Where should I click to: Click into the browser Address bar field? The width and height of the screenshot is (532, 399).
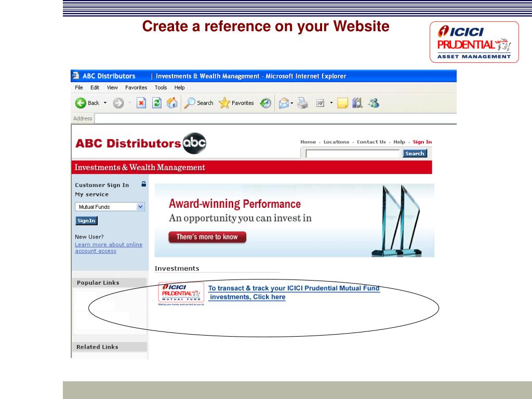click(275, 118)
